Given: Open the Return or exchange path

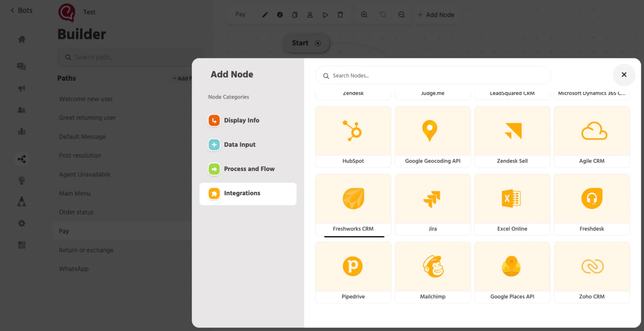Looking at the screenshot, I should pyautogui.click(x=86, y=250).
